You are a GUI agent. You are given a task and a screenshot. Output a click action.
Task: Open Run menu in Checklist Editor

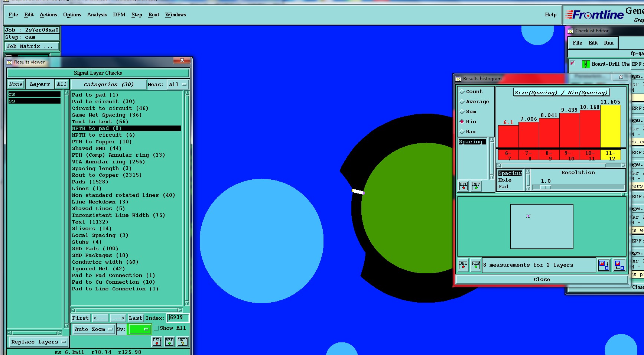click(609, 43)
